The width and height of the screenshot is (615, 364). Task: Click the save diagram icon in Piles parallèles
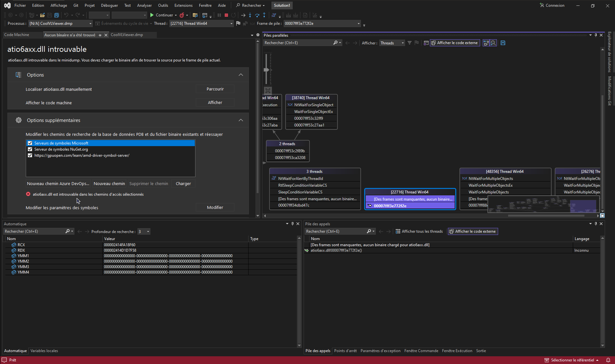503,43
